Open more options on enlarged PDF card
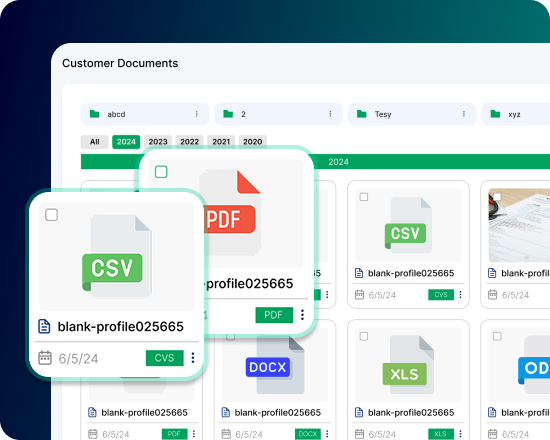The width and height of the screenshot is (550, 440). (x=302, y=315)
